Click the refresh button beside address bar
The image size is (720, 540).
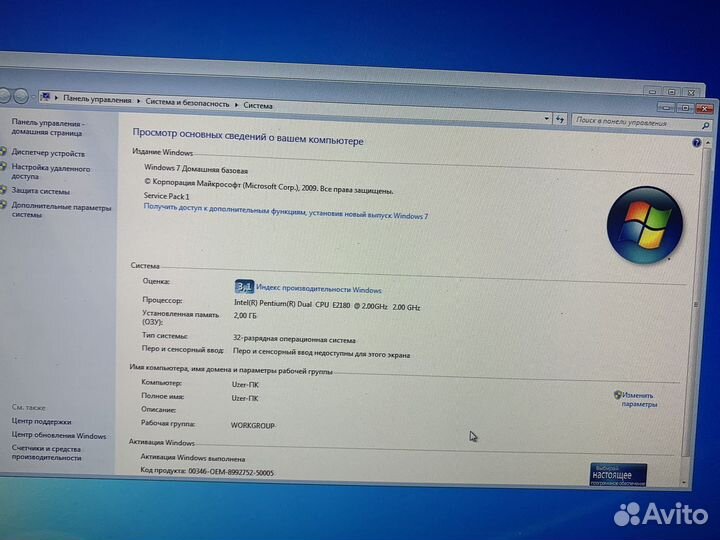560,119
